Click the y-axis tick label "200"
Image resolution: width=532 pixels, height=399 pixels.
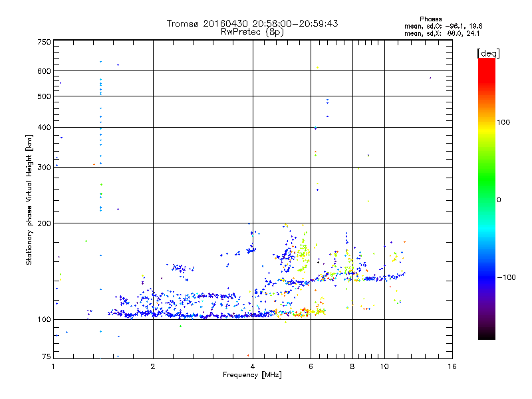coord(44,223)
